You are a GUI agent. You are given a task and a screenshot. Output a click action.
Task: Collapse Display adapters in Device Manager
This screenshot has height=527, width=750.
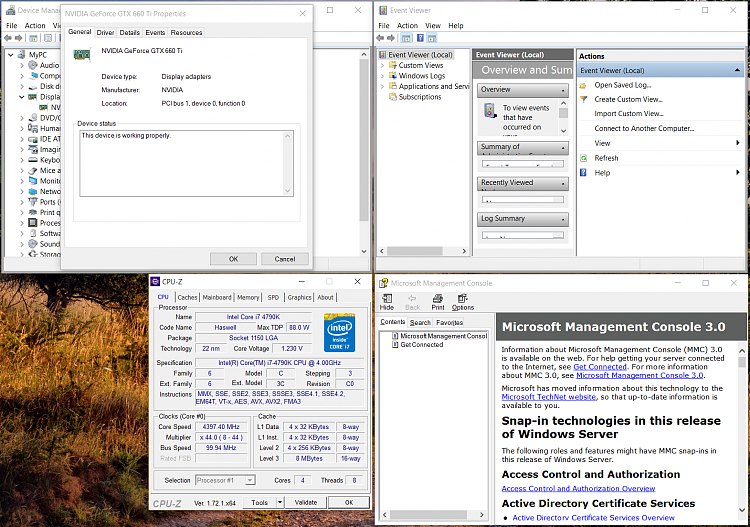pos(22,97)
